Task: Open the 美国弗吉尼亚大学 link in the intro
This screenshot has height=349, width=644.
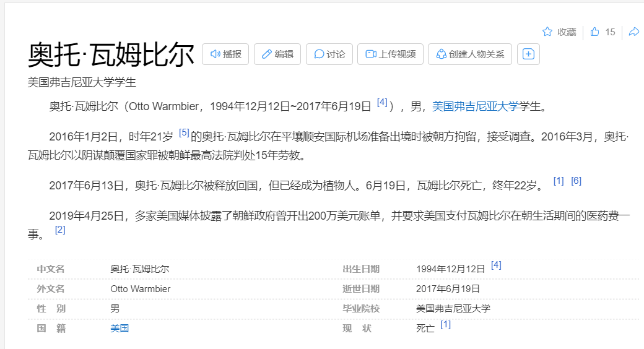Action: pyautogui.click(x=476, y=106)
